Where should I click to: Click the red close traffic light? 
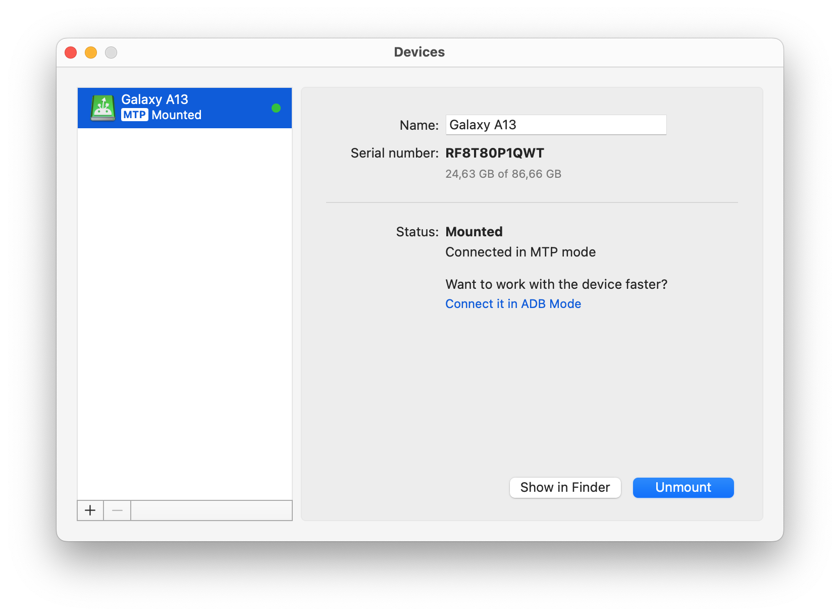click(x=70, y=52)
